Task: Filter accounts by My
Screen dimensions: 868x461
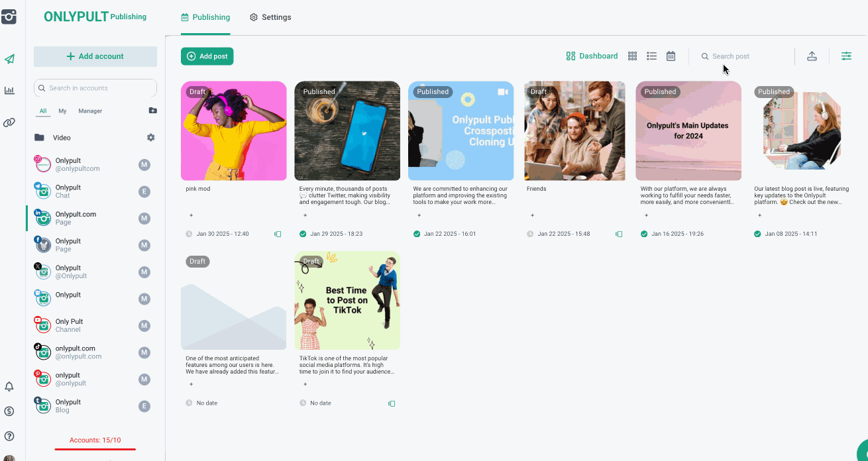Action: click(62, 111)
